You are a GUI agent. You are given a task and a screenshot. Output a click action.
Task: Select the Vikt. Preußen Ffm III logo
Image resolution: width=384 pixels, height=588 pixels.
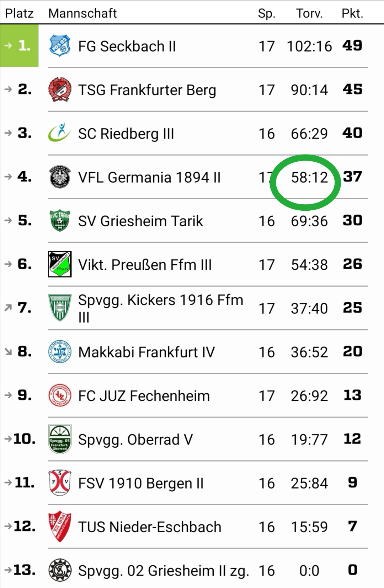coord(59,264)
